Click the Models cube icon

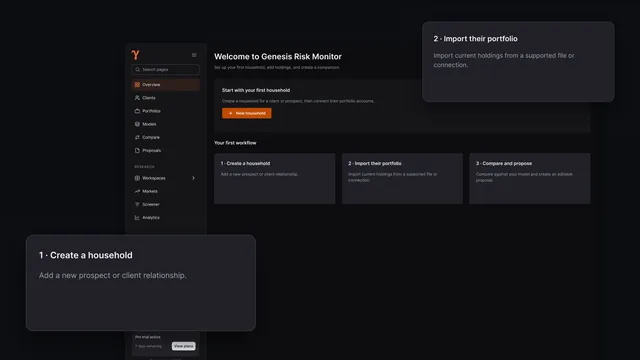click(x=137, y=124)
